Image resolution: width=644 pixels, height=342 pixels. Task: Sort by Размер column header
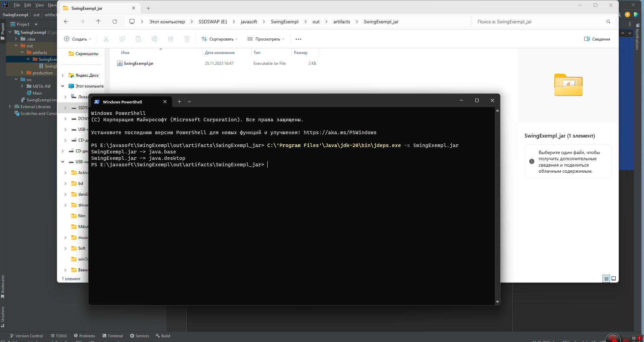click(301, 53)
